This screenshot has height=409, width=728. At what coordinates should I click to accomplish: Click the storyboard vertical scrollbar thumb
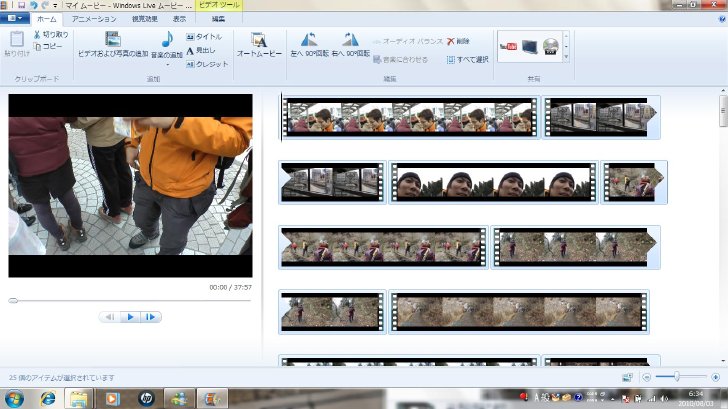pyautogui.click(x=723, y=111)
